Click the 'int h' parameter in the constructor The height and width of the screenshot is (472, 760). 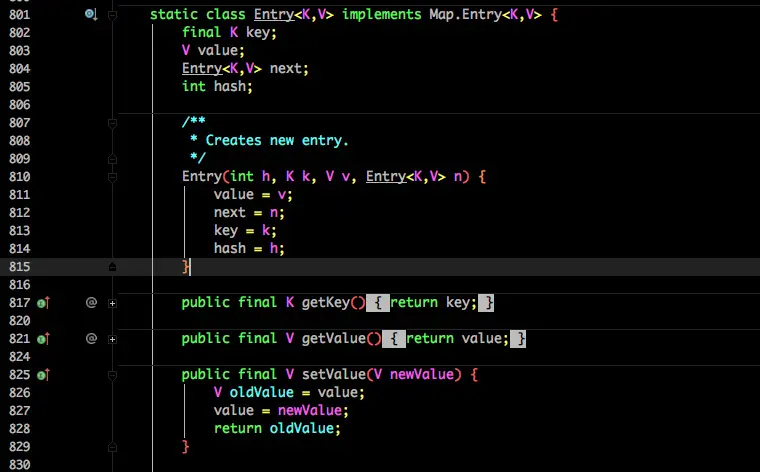250,176
